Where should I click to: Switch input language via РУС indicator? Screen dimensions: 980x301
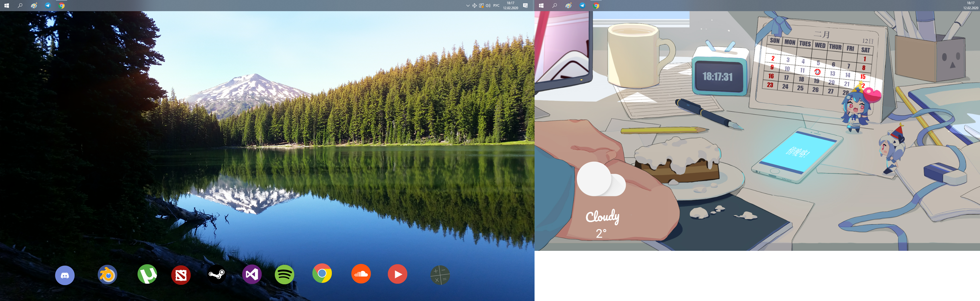496,6
